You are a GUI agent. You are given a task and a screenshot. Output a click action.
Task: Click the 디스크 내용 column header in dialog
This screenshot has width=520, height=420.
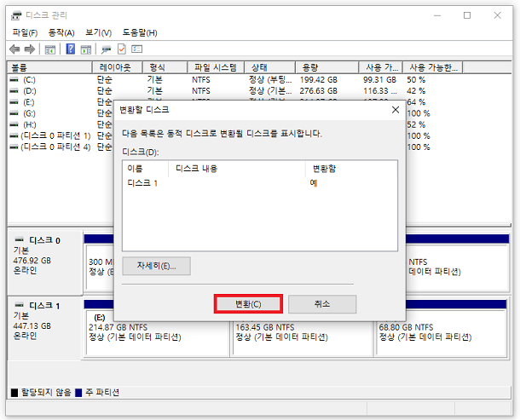(x=237, y=169)
